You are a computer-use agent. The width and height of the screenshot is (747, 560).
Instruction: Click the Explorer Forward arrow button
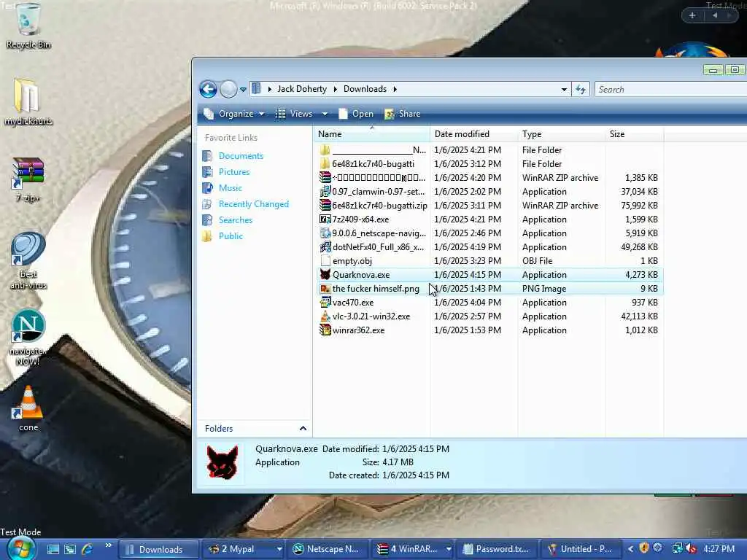(228, 89)
